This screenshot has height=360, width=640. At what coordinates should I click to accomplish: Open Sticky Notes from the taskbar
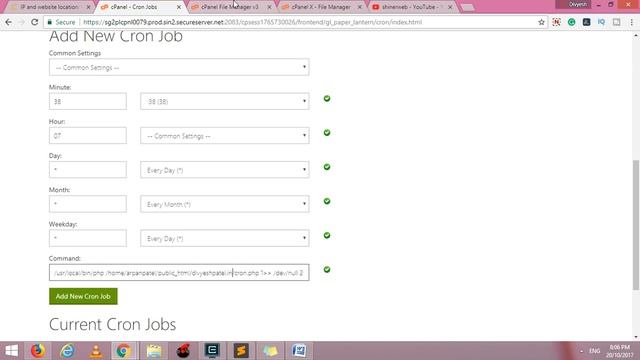270,351
